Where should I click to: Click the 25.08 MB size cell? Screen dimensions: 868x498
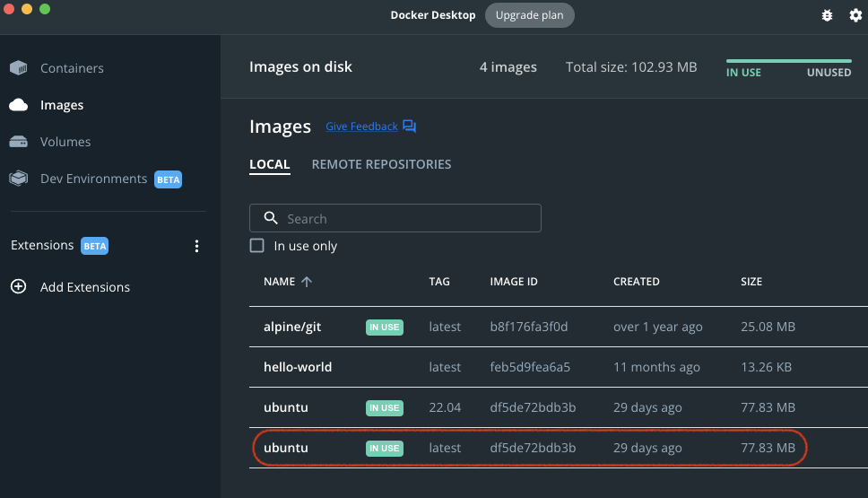coord(768,327)
